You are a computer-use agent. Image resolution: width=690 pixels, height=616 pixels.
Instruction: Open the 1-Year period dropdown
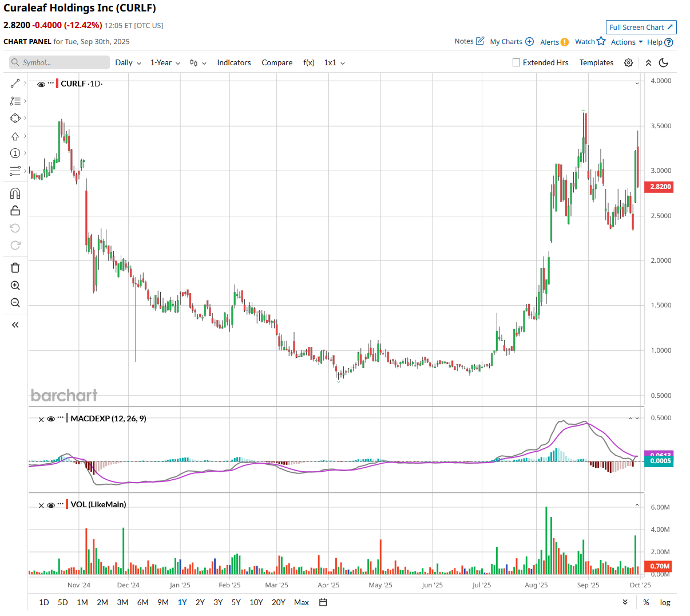165,63
